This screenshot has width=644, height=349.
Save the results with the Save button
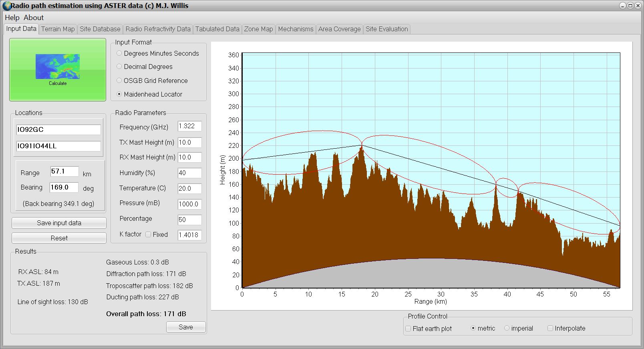186,327
